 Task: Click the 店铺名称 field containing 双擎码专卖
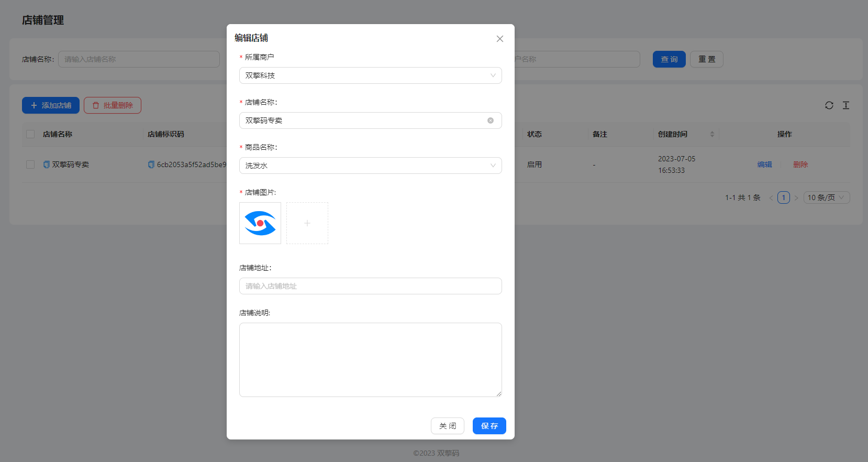pyautogui.click(x=371, y=120)
